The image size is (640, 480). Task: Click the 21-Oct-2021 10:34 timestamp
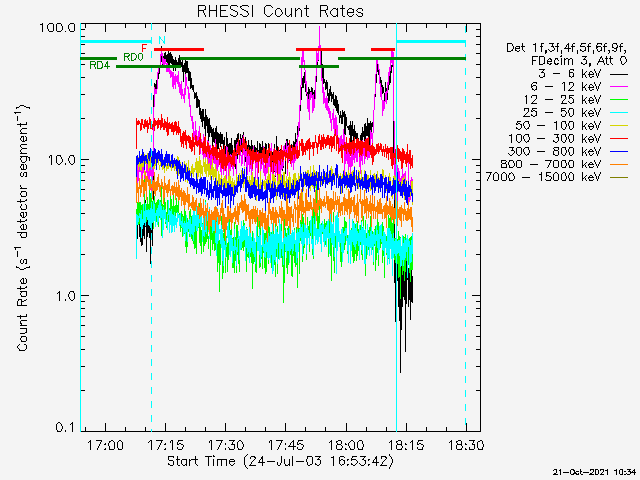pyautogui.click(x=595, y=471)
